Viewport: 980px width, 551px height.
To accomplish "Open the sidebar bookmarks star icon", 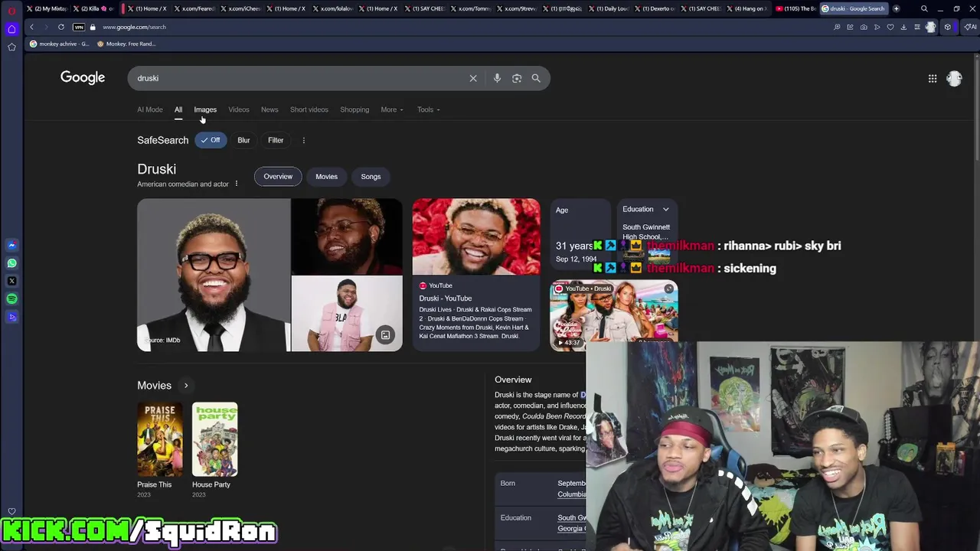I will pos(11,47).
